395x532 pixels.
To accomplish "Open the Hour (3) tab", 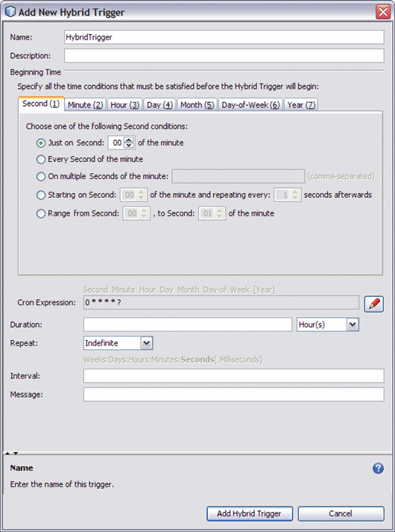I will pyautogui.click(x=124, y=105).
